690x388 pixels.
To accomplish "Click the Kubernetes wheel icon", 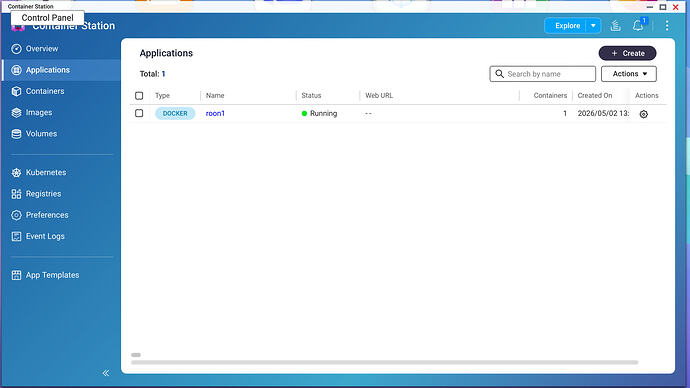I will pyautogui.click(x=16, y=172).
